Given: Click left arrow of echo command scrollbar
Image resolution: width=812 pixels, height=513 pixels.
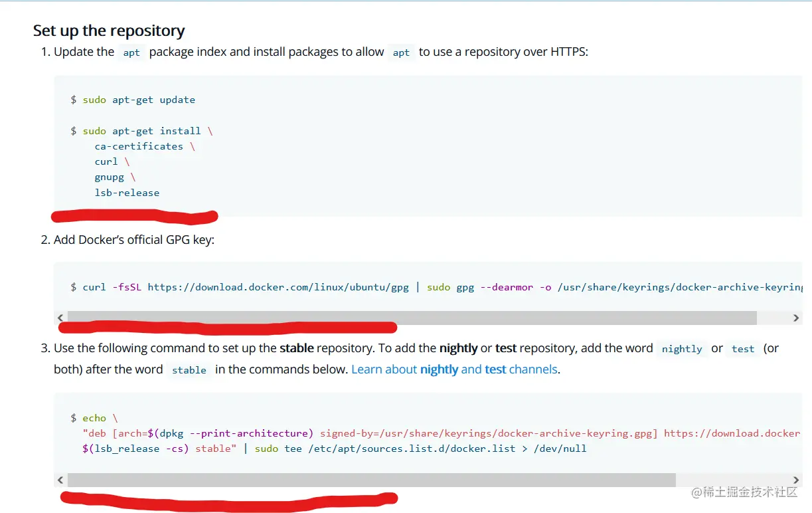Looking at the screenshot, I should 60,480.
